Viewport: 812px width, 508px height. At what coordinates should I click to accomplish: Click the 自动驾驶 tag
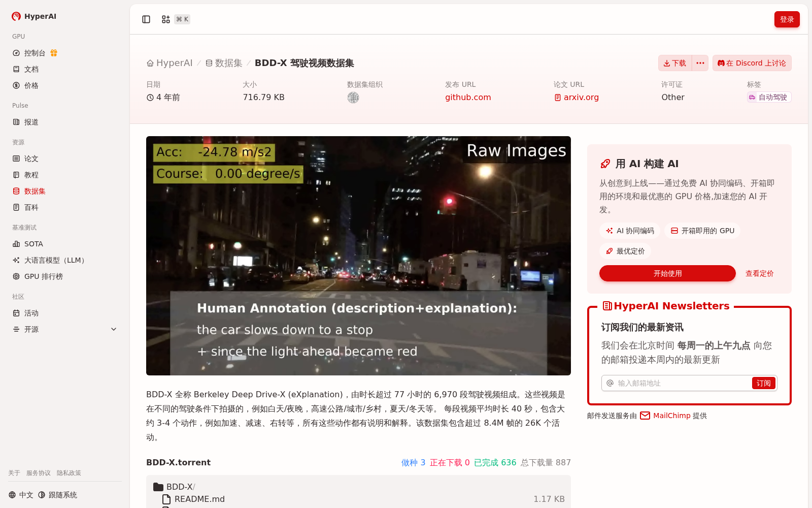pos(769,97)
